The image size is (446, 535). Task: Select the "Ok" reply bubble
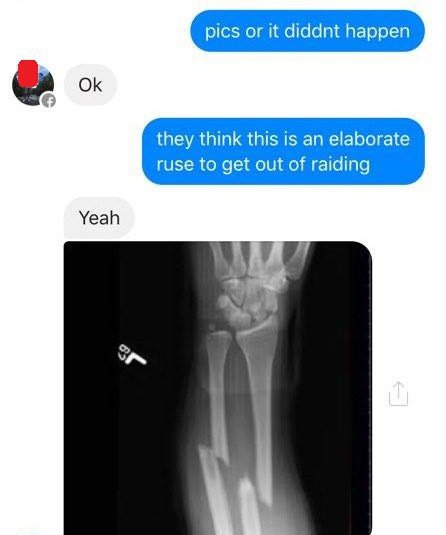(90, 85)
